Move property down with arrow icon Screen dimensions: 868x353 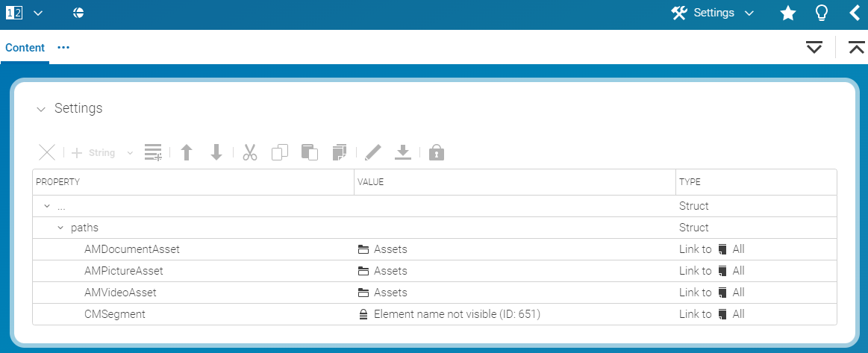click(x=216, y=153)
